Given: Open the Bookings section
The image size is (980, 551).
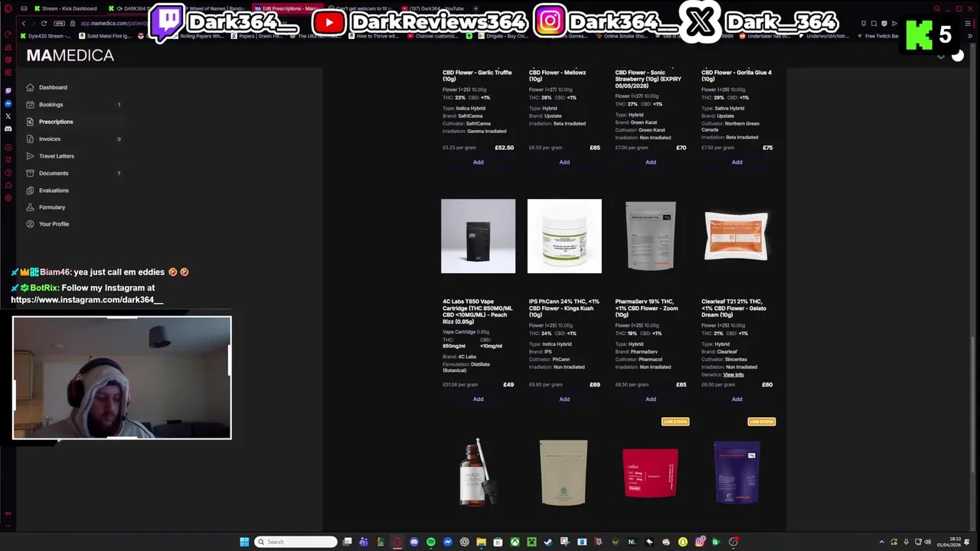Looking at the screenshot, I should pos(51,104).
